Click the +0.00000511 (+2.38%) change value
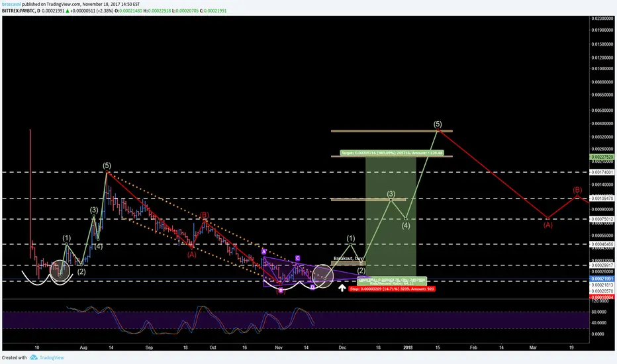Image resolution: width=617 pixels, height=364 pixels. coord(90,11)
